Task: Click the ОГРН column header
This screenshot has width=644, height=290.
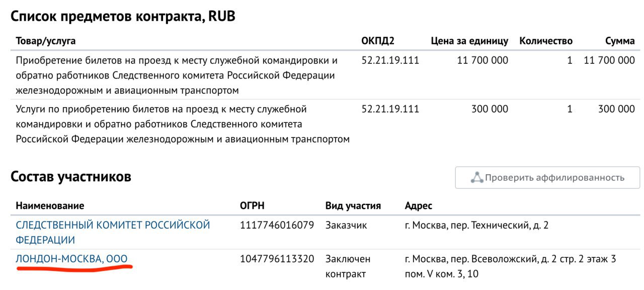Action: pyautogui.click(x=252, y=206)
